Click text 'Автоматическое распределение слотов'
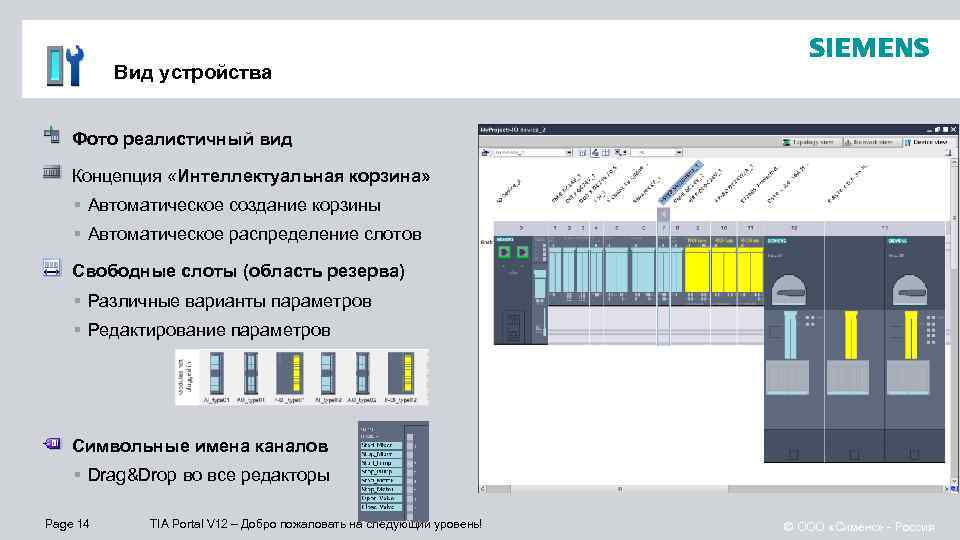The width and height of the screenshot is (960, 540). [254, 234]
